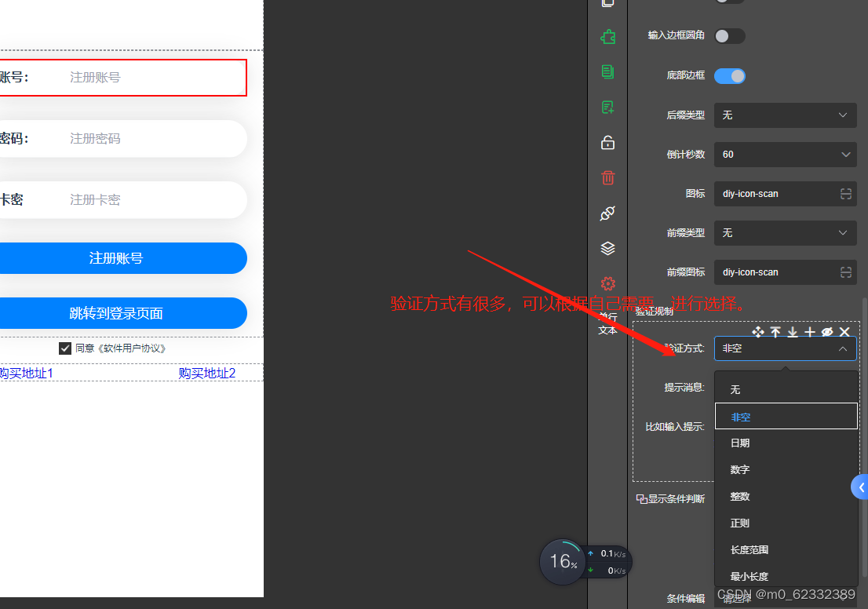Select 日期 from the validation method list
Image resolution: width=868 pixels, height=609 pixels.
click(x=740, y=442)
